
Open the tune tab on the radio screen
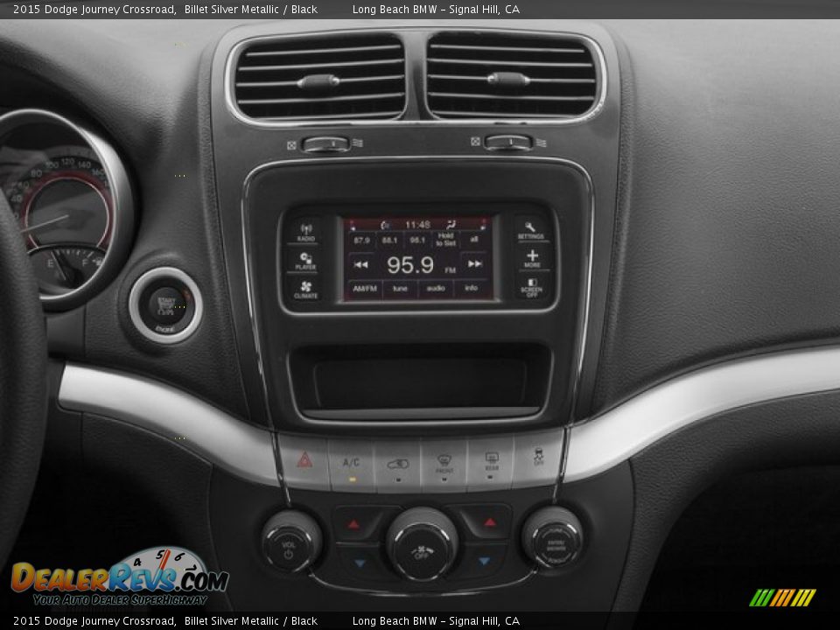tap(400, 289)
